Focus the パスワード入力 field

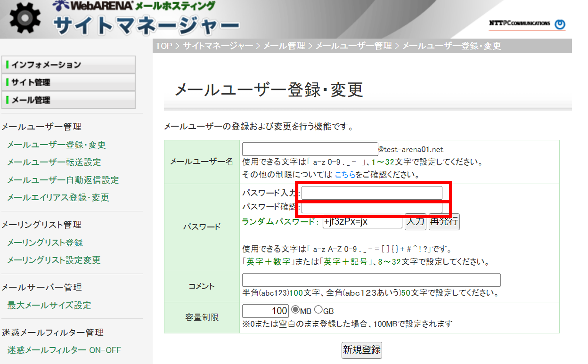(x=372, y=193)
